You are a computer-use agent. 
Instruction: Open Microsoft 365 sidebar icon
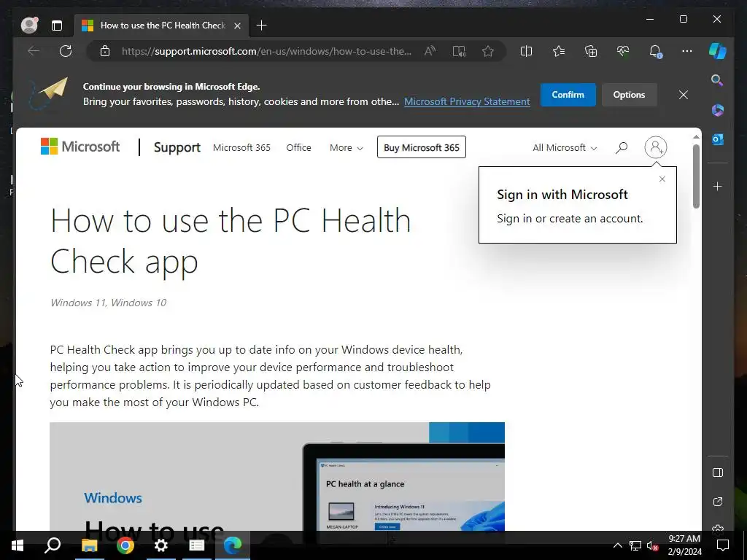pyautogui.click(x=718, y=110)
